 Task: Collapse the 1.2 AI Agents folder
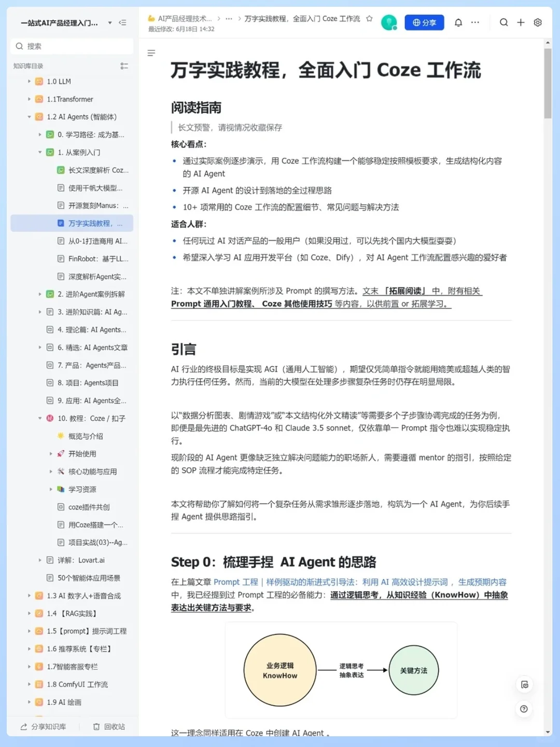pyautogui.click(x=29, y=117)
